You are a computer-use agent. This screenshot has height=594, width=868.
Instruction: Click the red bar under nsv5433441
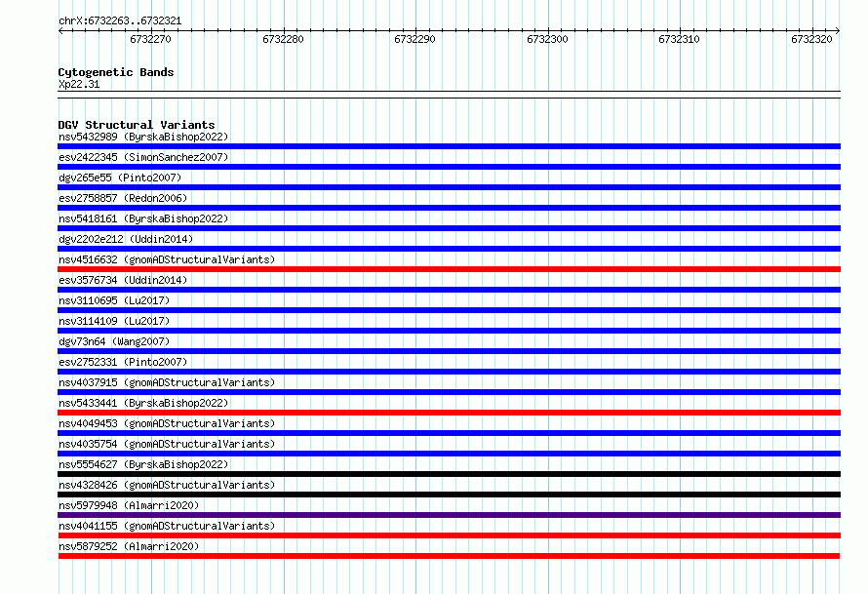tap(449, 413)
